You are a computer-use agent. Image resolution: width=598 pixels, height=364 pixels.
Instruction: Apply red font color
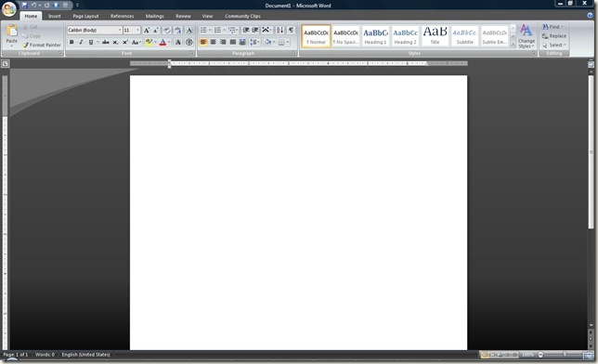[x=162, y=42]
